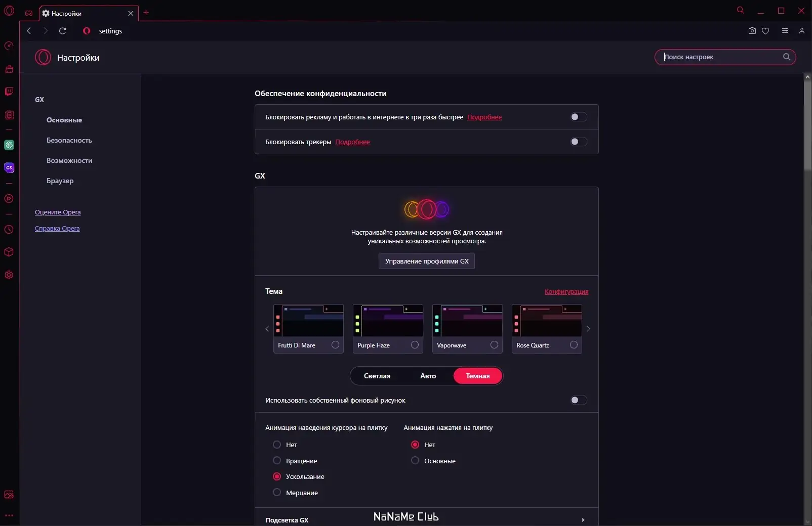This screenshot has height=526, width=812.
Task: Enable custom background image switch
Action: [579, 400]
